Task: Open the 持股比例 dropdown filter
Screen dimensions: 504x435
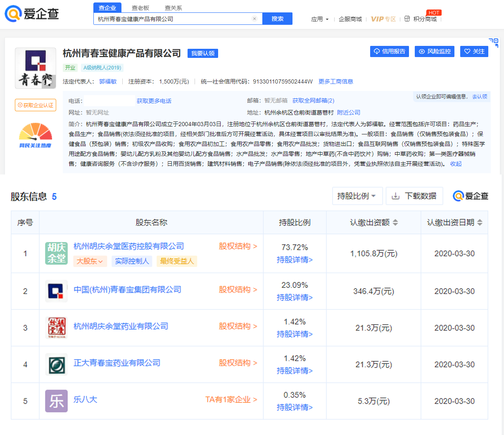Action: click(357, 196)
